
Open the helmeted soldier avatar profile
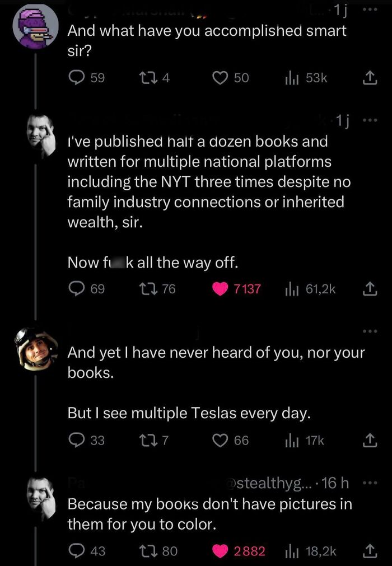click(36, 349)
